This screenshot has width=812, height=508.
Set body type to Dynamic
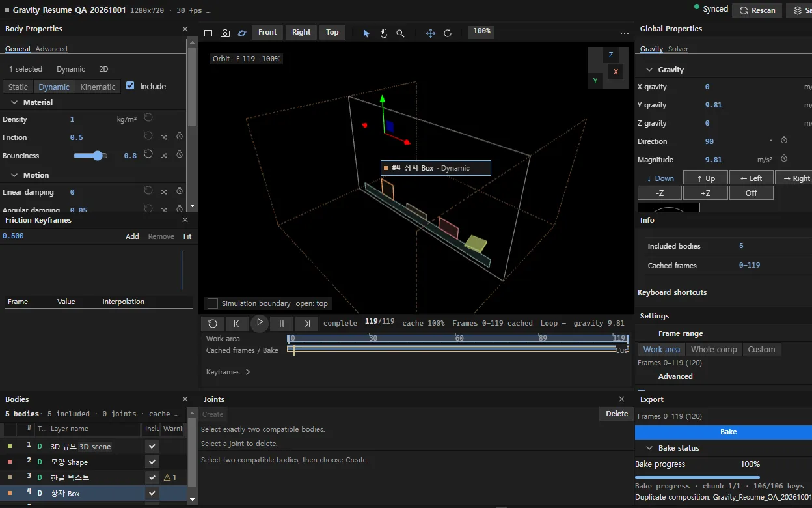coord(54,87)
